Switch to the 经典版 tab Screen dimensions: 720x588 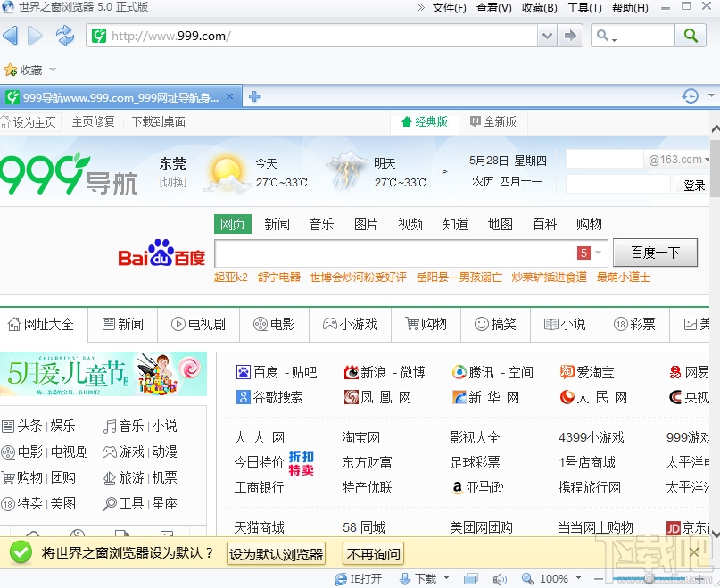[425, 121]
